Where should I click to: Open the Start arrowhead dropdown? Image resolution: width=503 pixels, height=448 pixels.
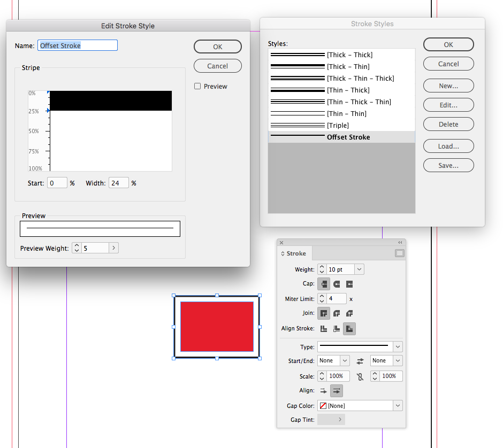[x=344, y=361]
